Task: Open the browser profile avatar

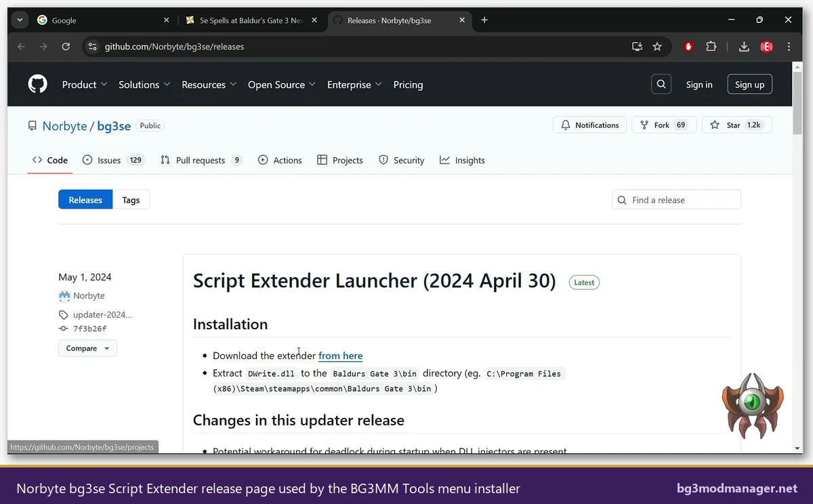Action: coord(766,47)
